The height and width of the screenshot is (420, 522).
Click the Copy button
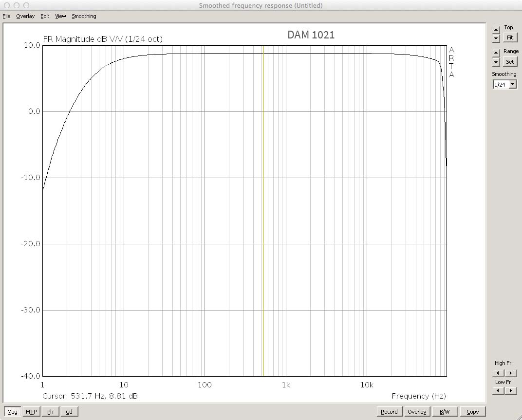point(473,412)
